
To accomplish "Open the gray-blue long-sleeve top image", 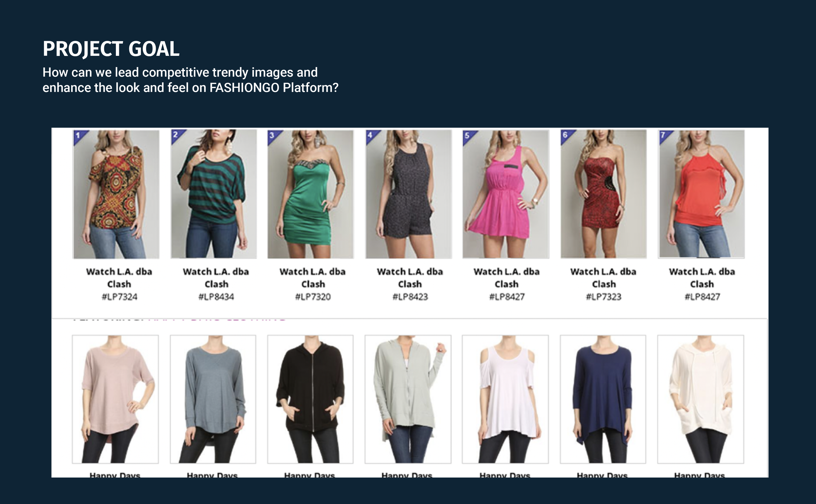I will (213, 399).
